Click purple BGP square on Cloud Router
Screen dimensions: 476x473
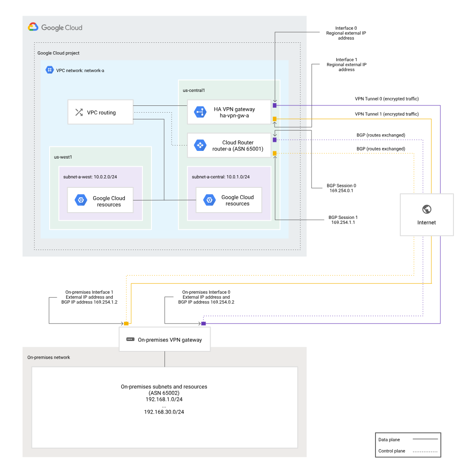275,140
